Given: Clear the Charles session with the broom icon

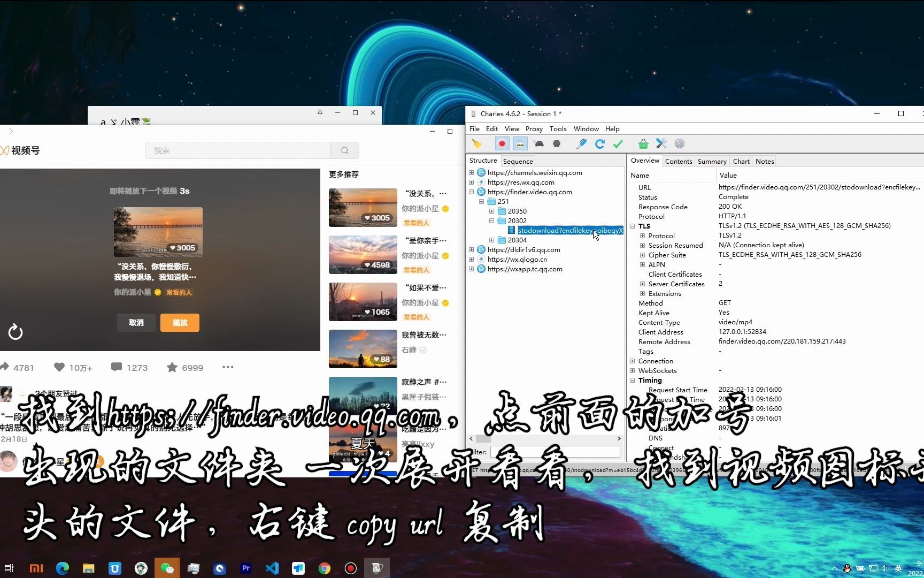Looking at the screenshot, I should tap(476, 143).
